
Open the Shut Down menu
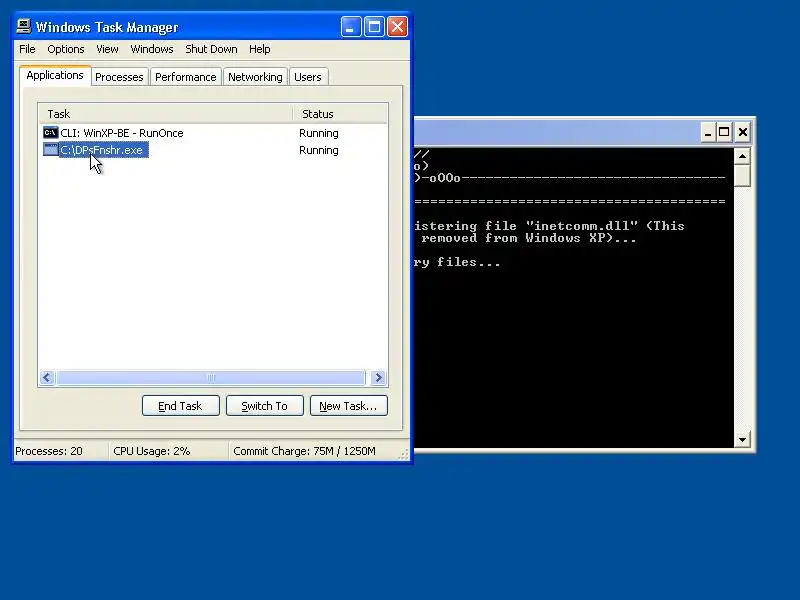tap(211, 49)
